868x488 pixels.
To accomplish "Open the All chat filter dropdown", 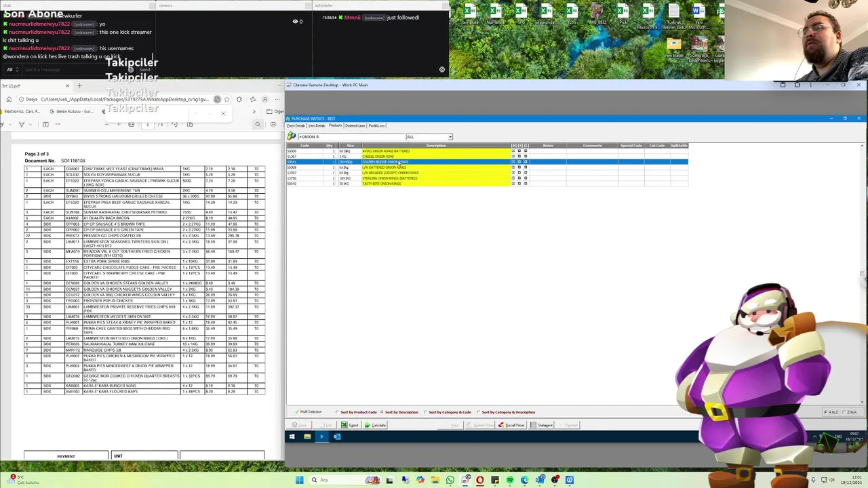I will pyautogui.click(x=12, y=70).
